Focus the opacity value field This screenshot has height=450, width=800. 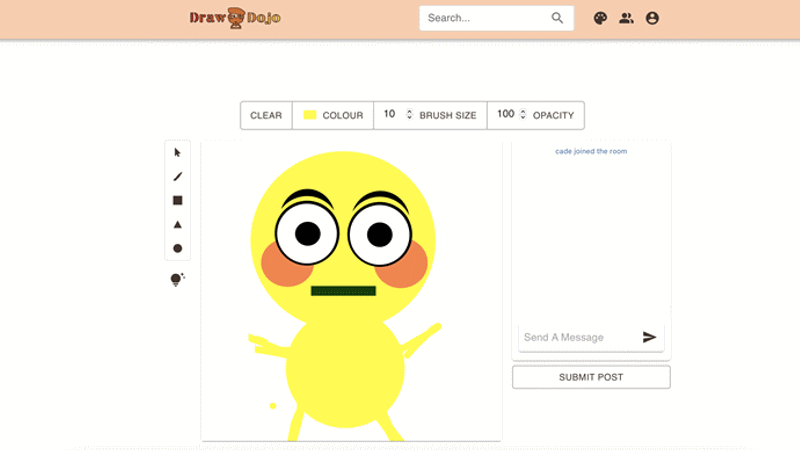[506, 114]
